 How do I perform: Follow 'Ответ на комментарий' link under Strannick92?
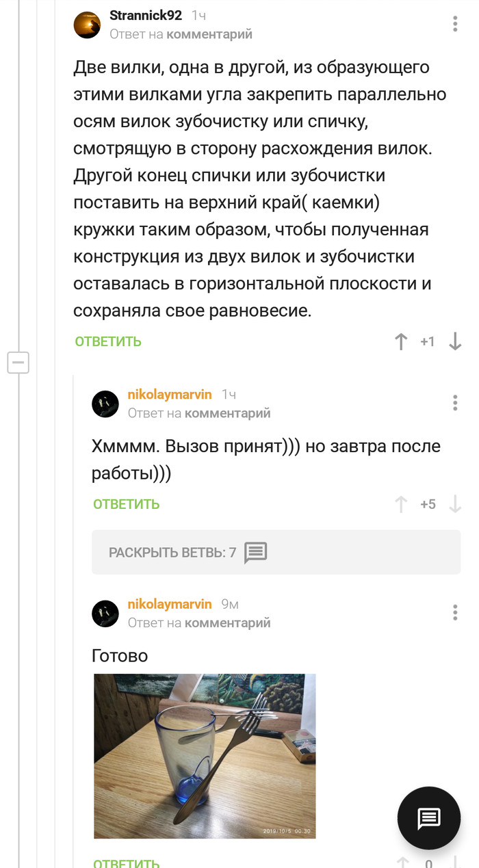pos(209,34)
